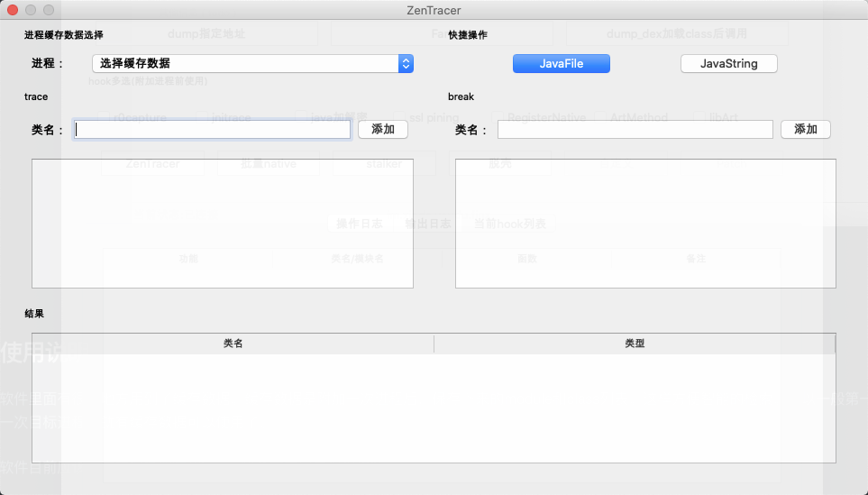Click the trace section label
The height and width of the screenshot is (495, 868).
point(36,96)
